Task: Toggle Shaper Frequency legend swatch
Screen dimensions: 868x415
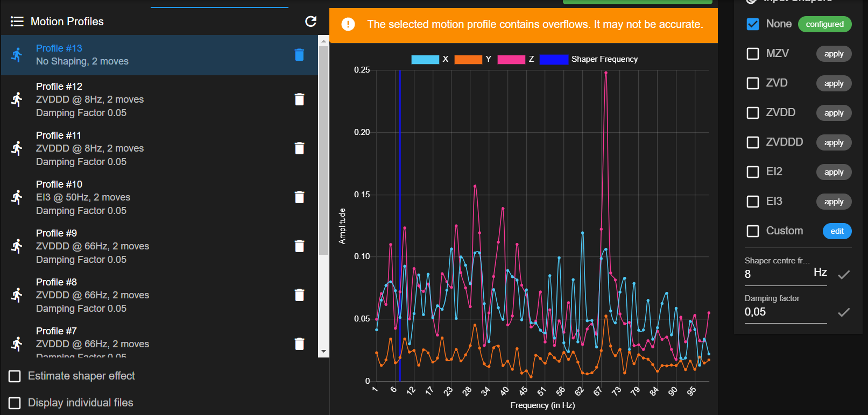Action: 554,59
